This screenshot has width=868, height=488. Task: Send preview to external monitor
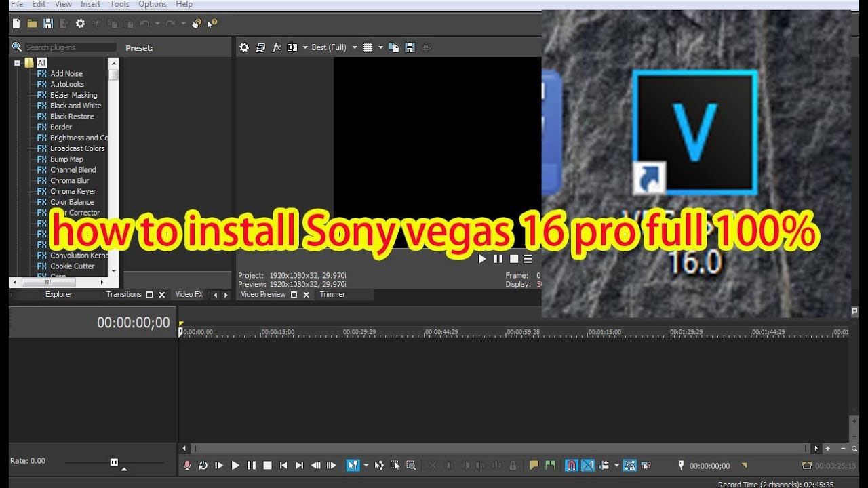(260, 47)
